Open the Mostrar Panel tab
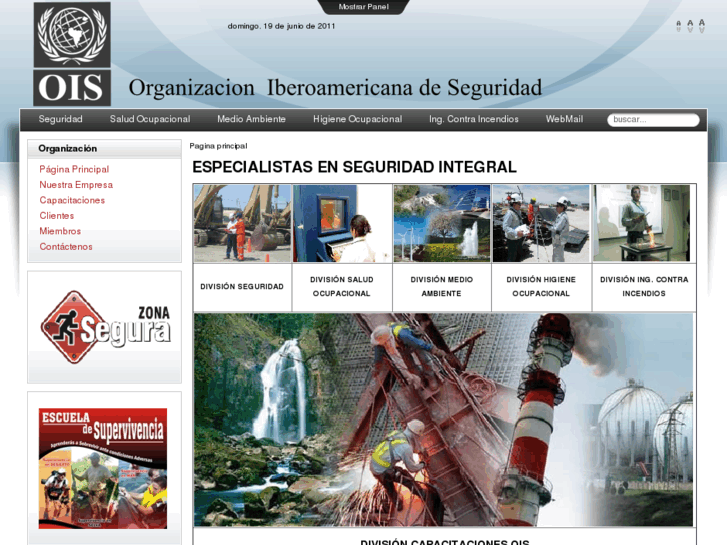Viewport: 727px width, 545px height. [x=363, y=7]
